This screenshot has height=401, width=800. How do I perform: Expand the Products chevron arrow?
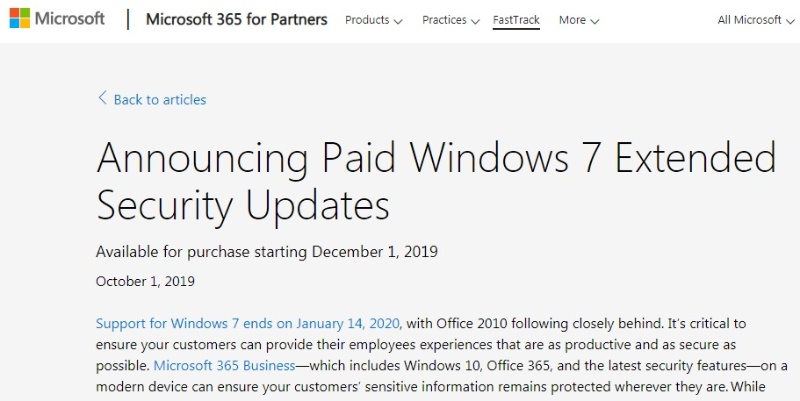coord(398,21)
